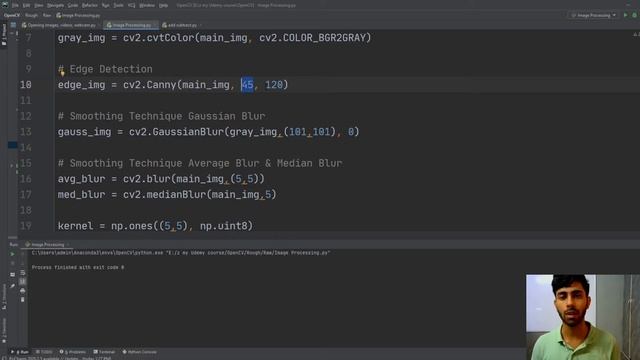Open the VCS menu

[x=131, y=5]
